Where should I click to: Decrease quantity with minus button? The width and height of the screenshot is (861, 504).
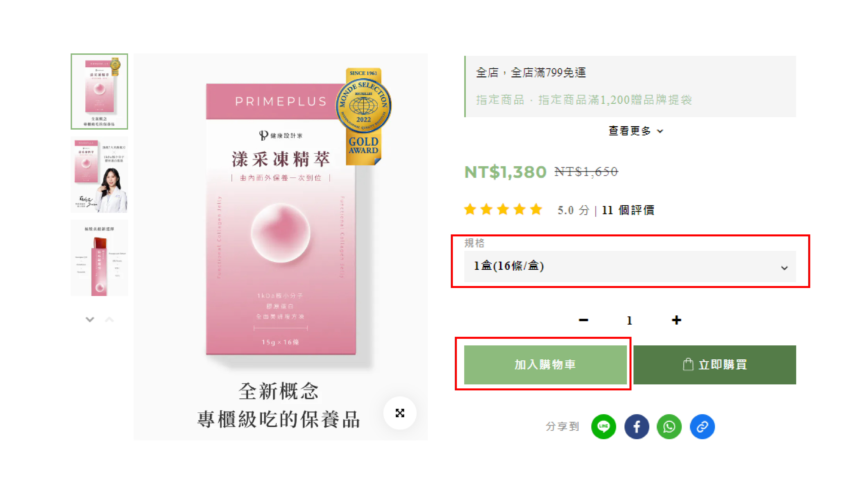tap(583, 320)
